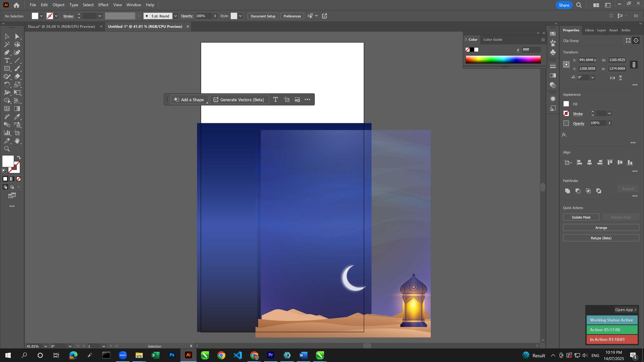Open search from the magnifier icon
Image resolution: width=644 pixels, height=362 pixels.
579,5
